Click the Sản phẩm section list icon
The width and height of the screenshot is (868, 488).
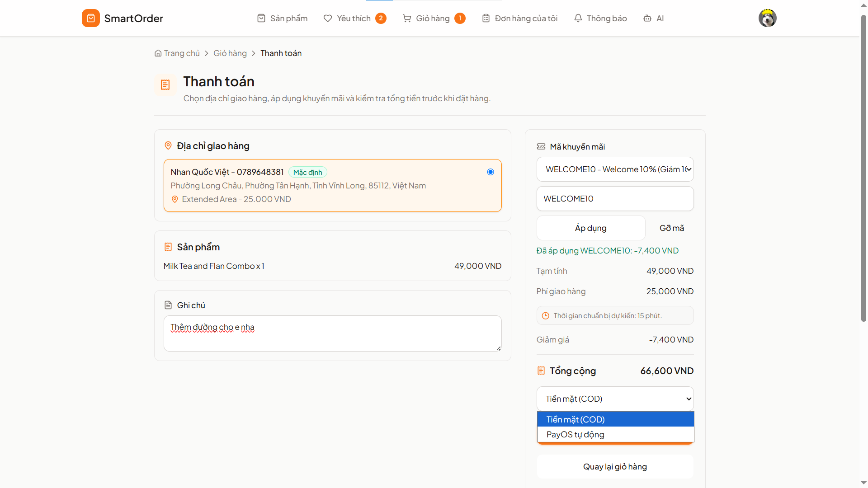click(168, 247)
